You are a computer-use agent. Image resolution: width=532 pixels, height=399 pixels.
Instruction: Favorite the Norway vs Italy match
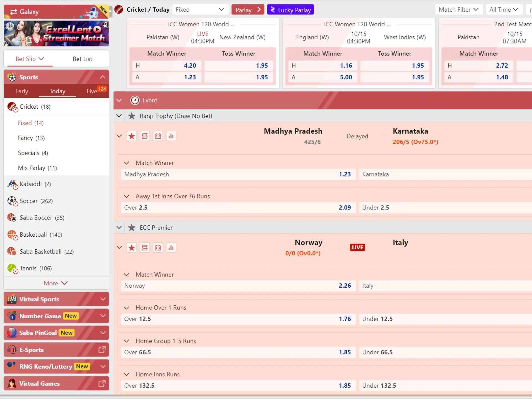pos(132,248)
